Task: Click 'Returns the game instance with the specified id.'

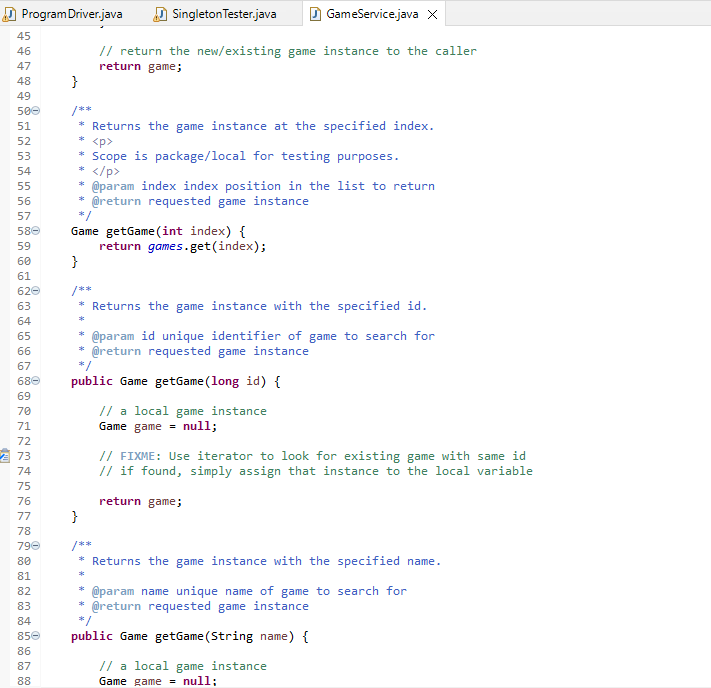Action: 259,306
